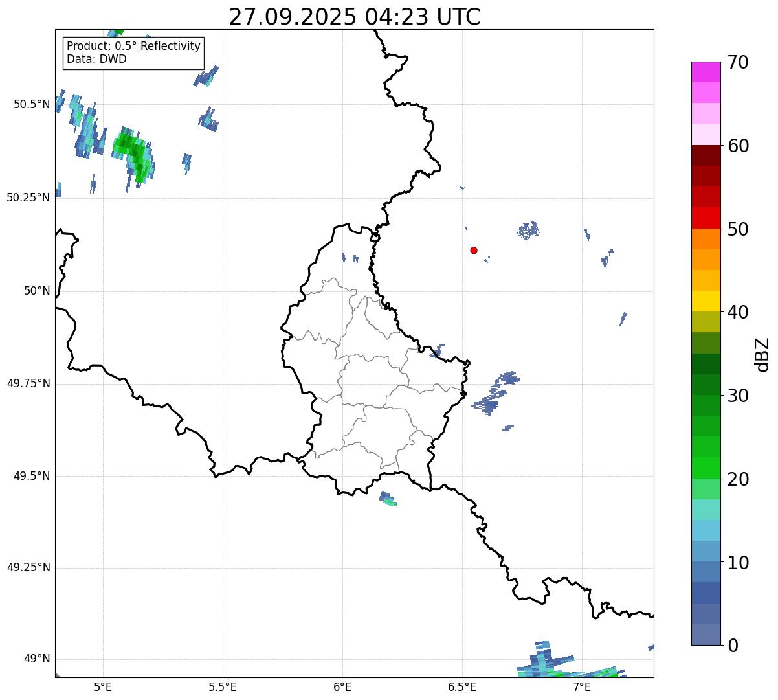Click the green radar echo cluster in northwest
Viewport: 778px width, 700px height.
click(x=133, y=153)
